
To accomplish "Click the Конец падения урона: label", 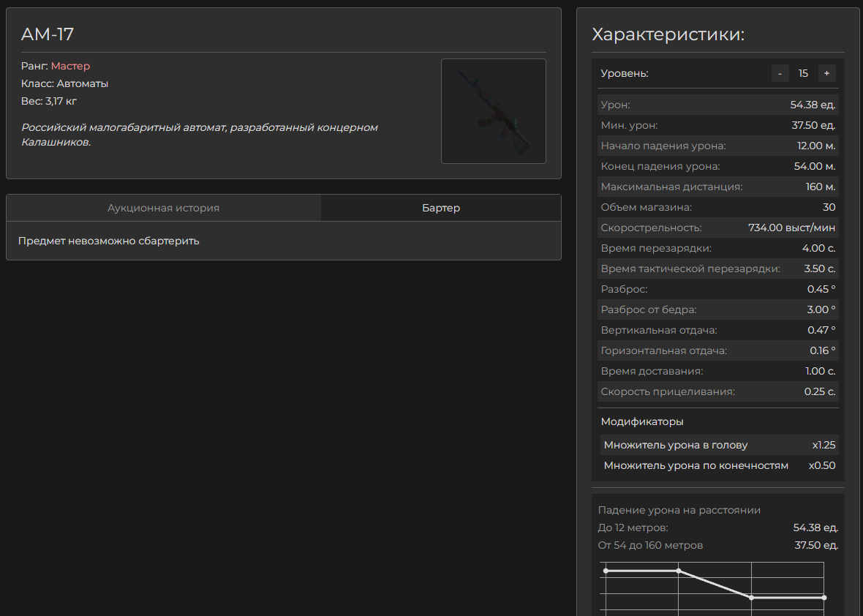I will pos(660,166).
